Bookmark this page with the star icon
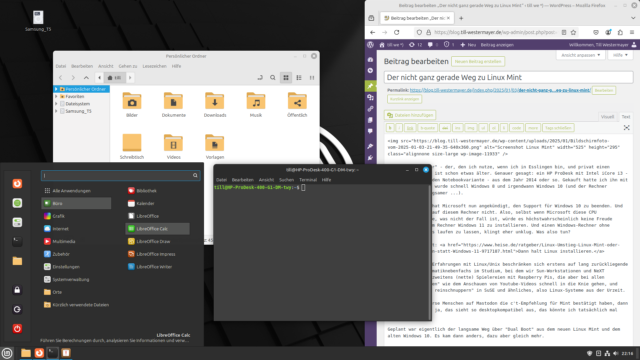The width and height of the screenshot is (640, 360). click(573, 32)
